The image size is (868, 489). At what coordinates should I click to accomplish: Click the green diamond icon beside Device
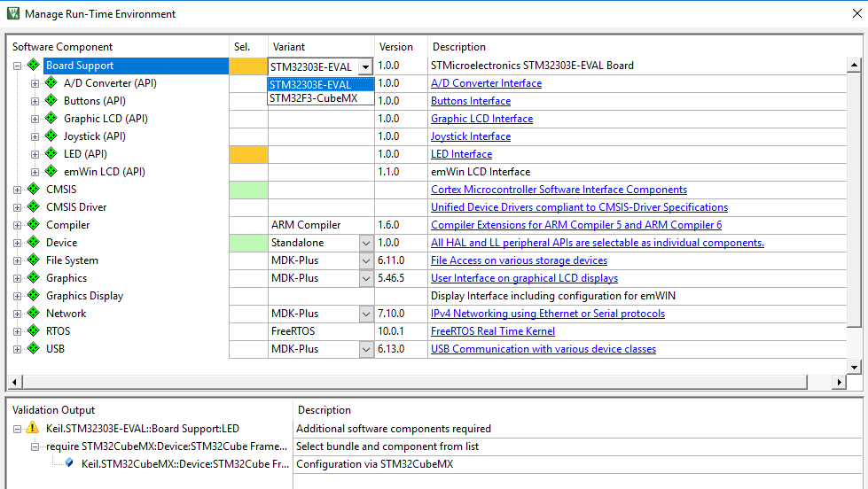point(34,242)
